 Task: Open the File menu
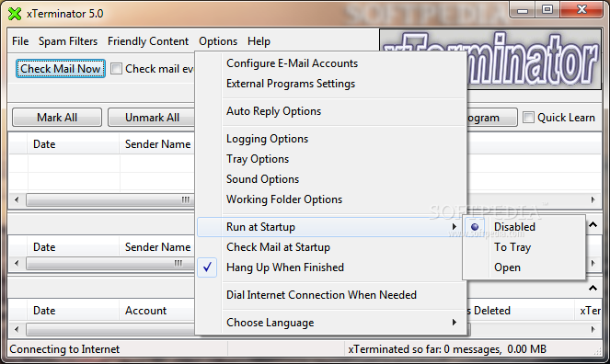(20, 41)
